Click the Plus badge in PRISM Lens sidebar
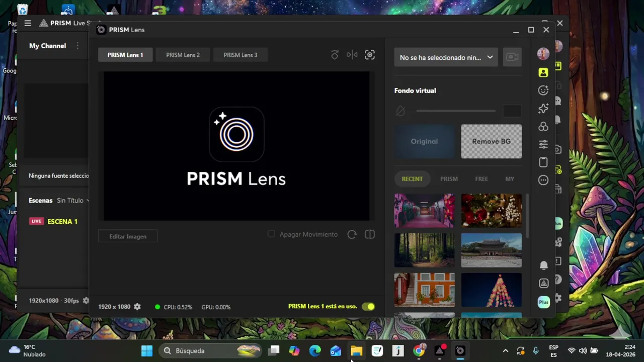The height and width of the screenshot is (362, 644). (x=543, y=302)
